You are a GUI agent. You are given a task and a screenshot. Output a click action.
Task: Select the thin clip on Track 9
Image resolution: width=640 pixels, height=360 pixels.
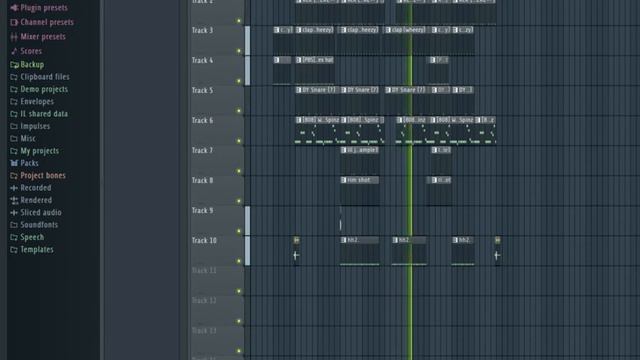(340, 220)
